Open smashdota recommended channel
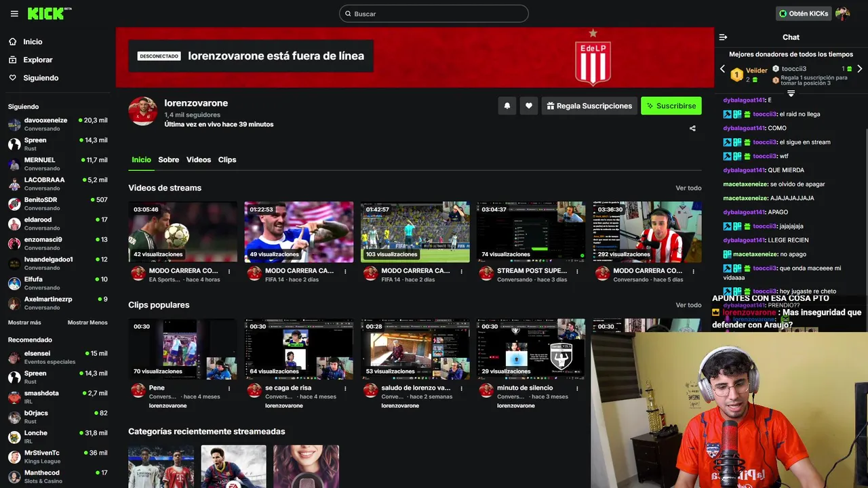This screenshot has height=488, width=868. [58, 397]
